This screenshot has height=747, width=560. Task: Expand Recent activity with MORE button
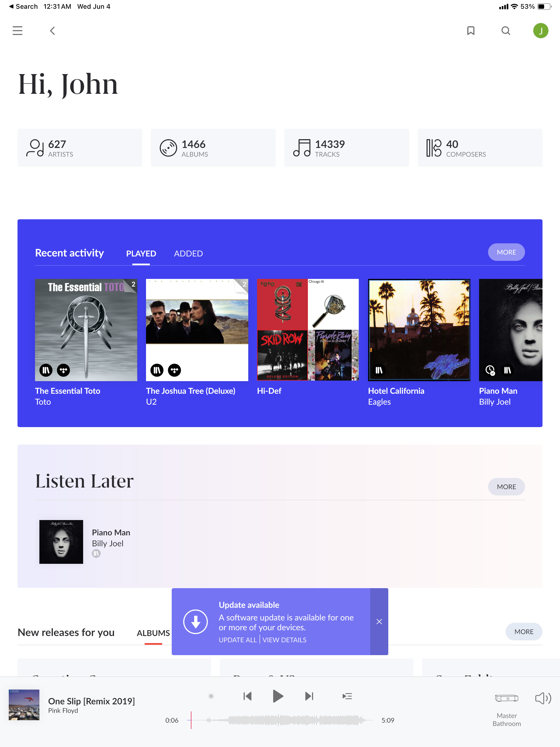506,252
